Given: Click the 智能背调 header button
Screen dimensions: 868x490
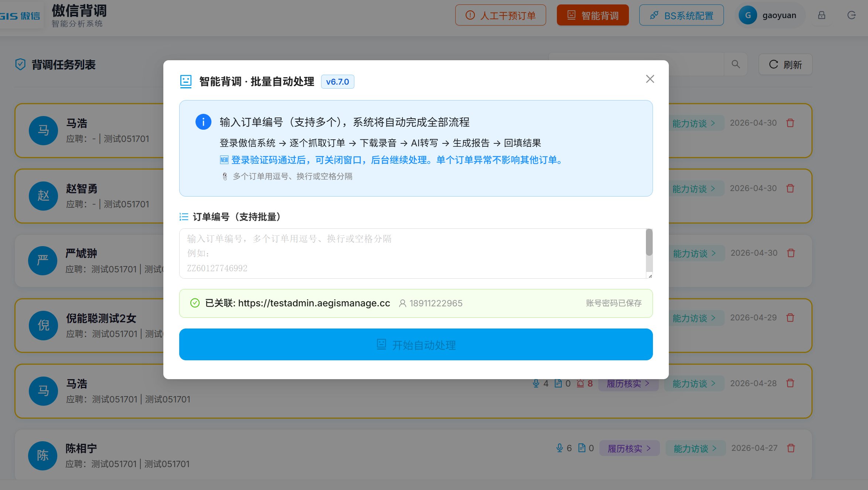Looking at the screenshot, I should pos(593,15).
